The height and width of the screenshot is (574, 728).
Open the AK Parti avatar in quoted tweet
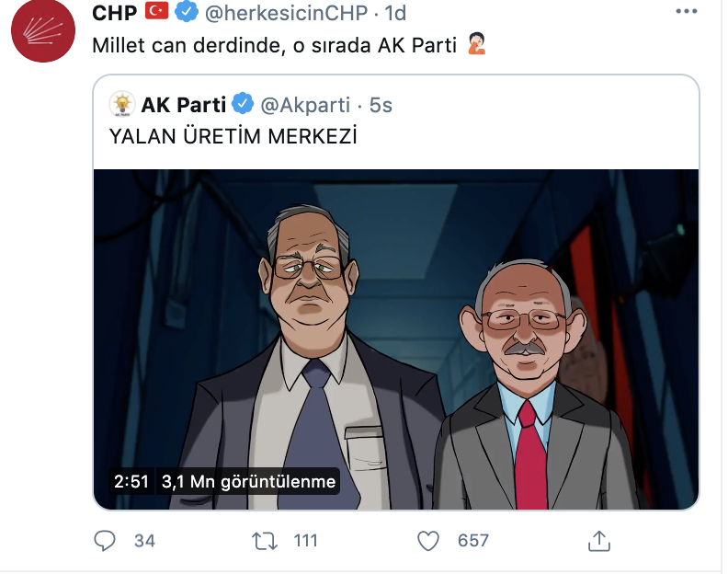pos(122,104)
